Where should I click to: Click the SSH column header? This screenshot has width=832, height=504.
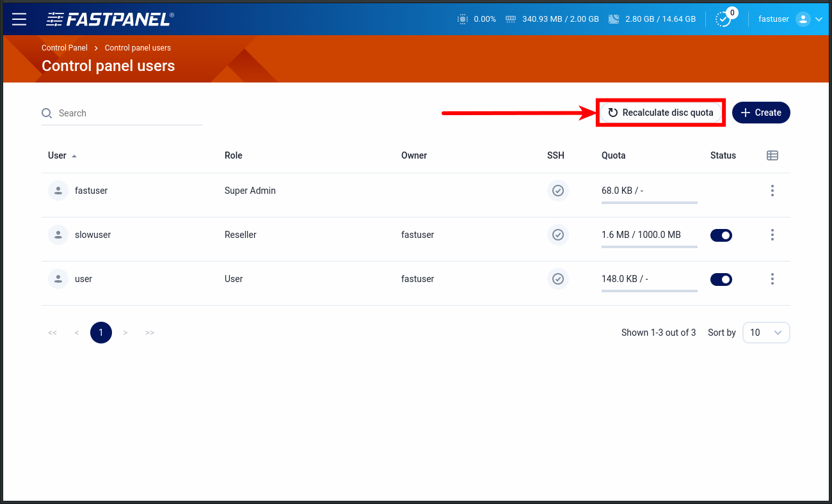556,155
